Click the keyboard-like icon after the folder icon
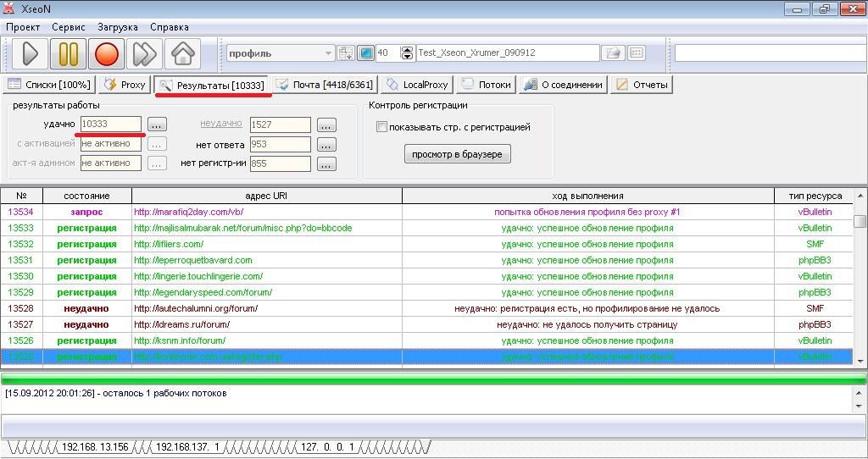This screenshot has width=868, height=459. [x=637, y=53]
